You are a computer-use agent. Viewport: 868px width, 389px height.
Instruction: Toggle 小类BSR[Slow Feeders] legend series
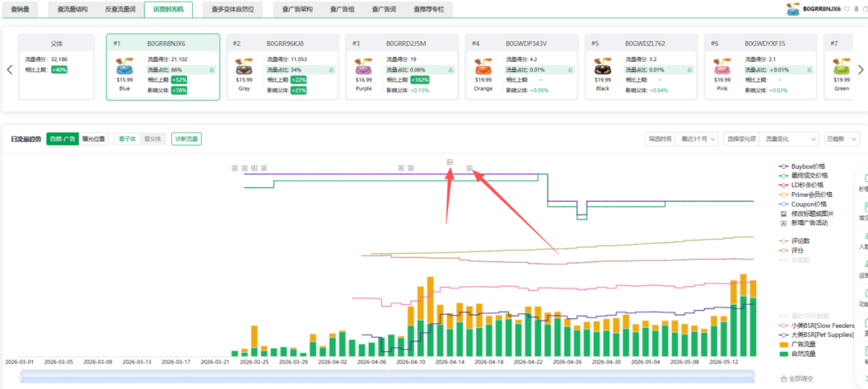click(x=817, y=326)
